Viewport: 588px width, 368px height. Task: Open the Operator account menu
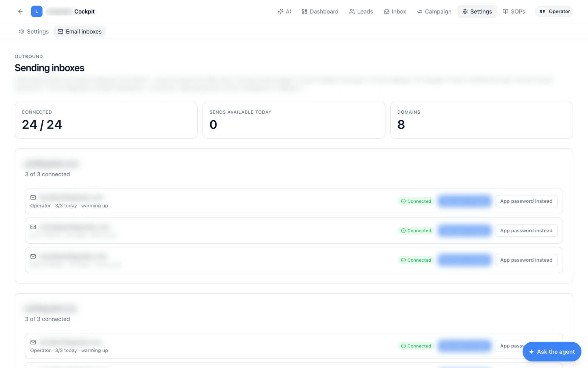pos(554,11)
